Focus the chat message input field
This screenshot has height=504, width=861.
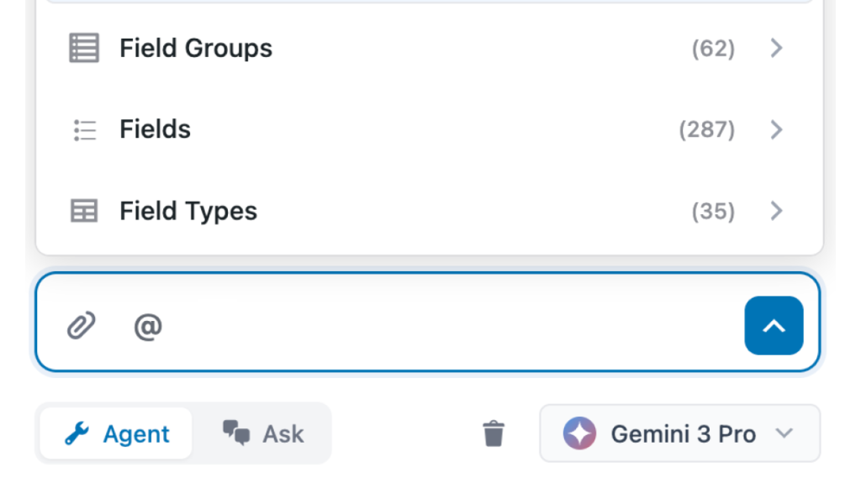pos(446,325)
